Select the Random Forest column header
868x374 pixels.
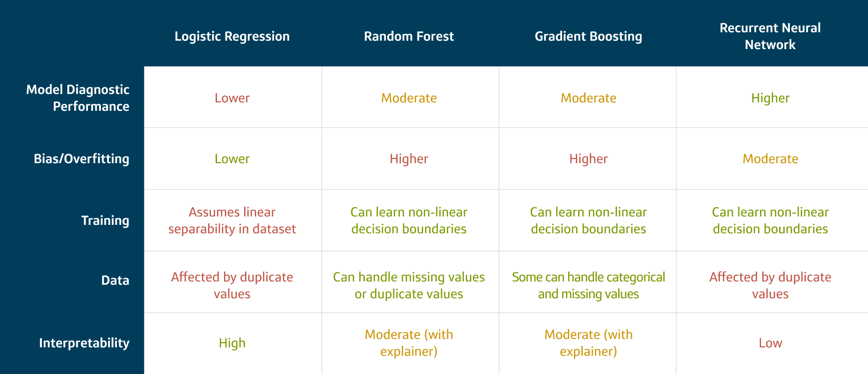coord(409,36)
